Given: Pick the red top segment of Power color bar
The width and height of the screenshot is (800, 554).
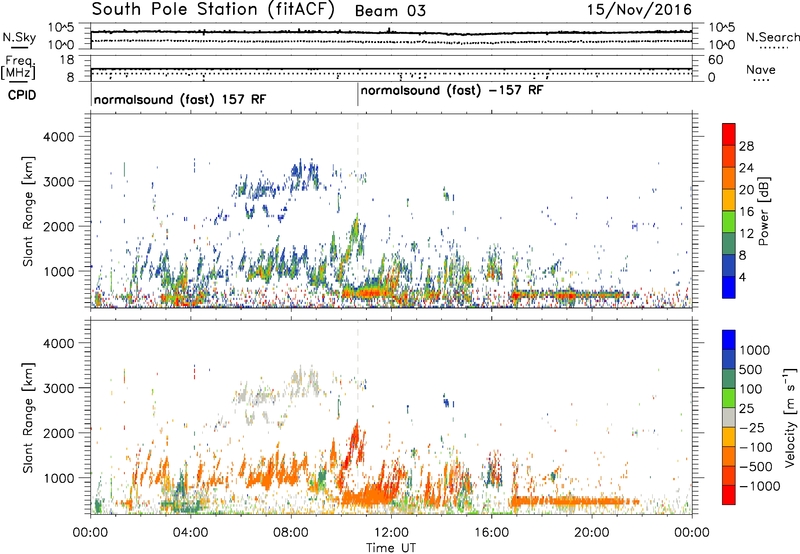Looking at the screenshot, I should [x=729, y=134].
